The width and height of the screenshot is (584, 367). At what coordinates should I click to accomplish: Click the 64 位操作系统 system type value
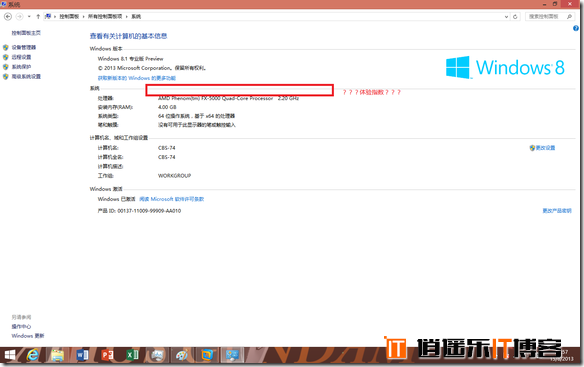click(x=196, y=116)
